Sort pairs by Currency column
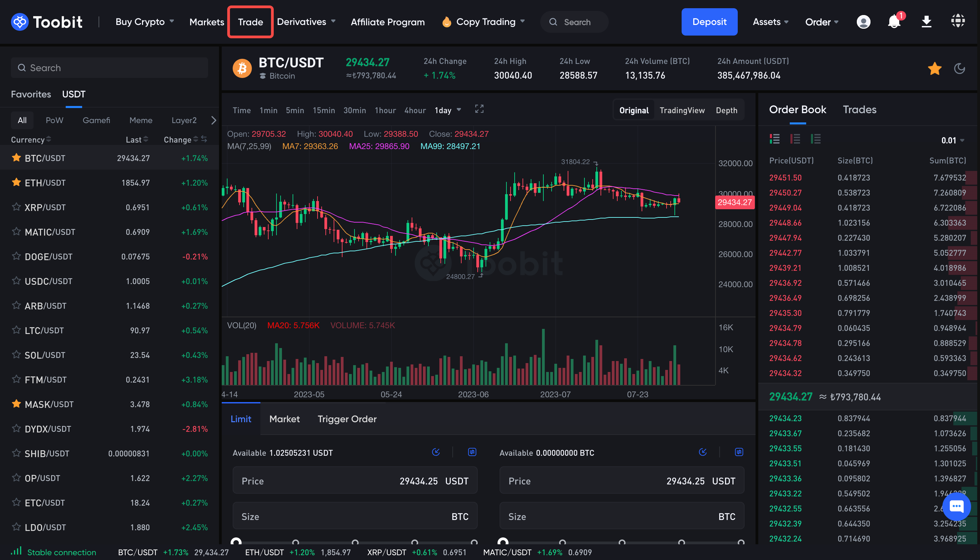The width and height of the screenshot is (980, 560). coord(31,139)
